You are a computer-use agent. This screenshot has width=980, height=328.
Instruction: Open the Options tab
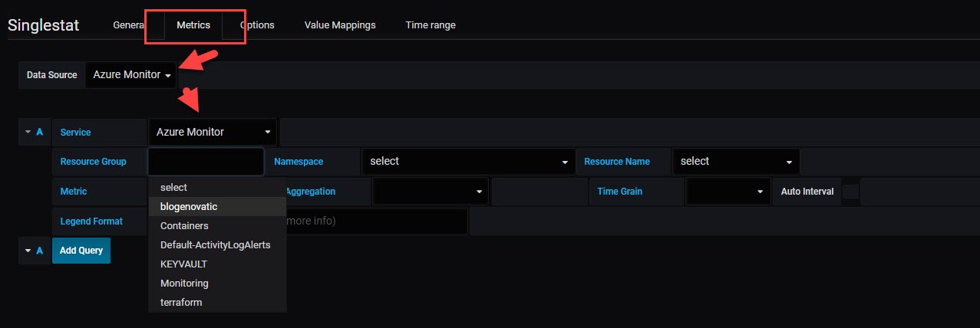pos(258,25)
